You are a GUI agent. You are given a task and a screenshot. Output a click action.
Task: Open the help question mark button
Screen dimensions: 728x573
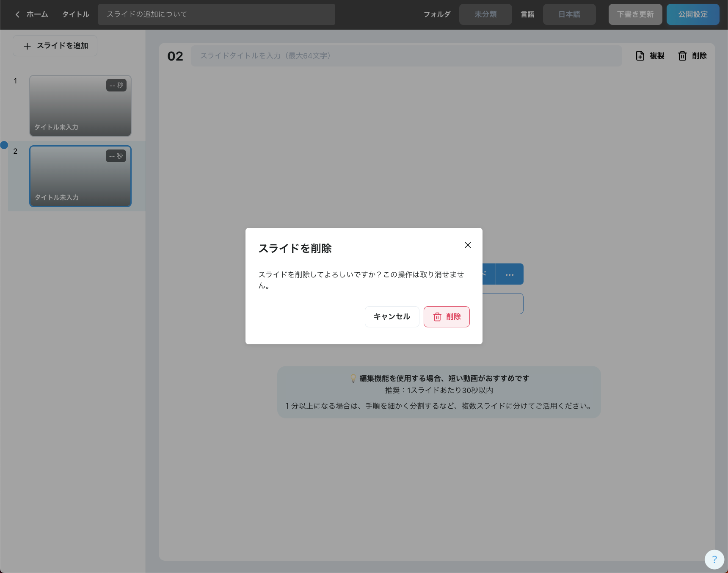tap(714, 559)
